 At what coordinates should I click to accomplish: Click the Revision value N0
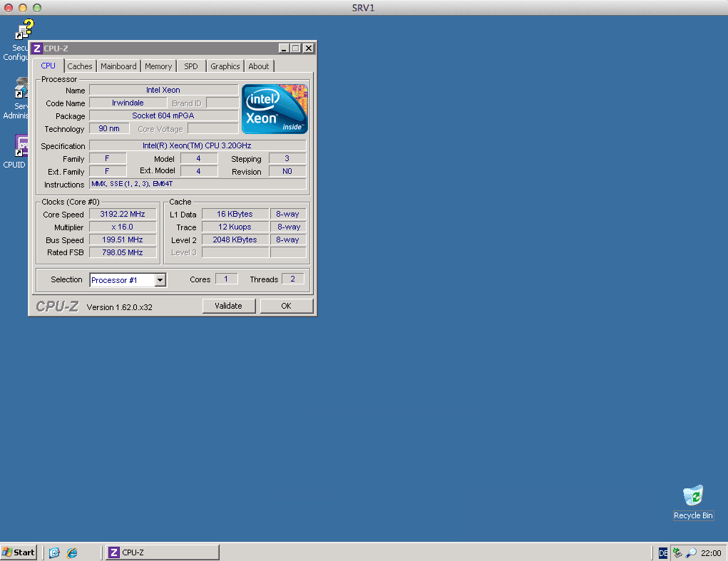[x=287, y=171]
